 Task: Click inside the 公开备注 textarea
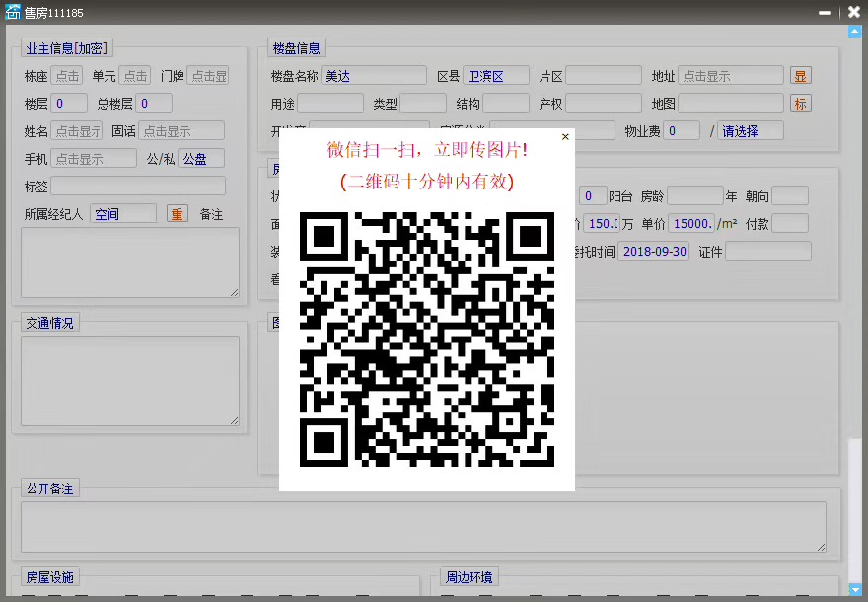click(x=423, y=527)
